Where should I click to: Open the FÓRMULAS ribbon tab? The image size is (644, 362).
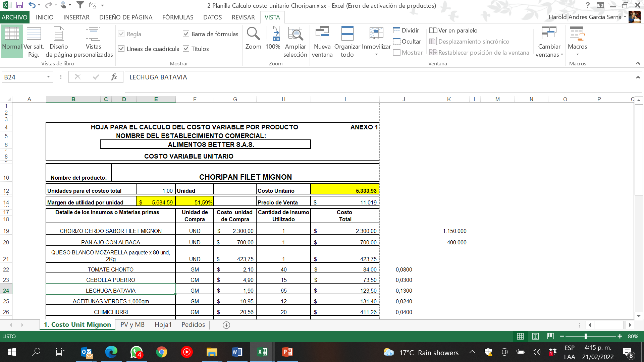pyautogui.click(x=178, y=17)
